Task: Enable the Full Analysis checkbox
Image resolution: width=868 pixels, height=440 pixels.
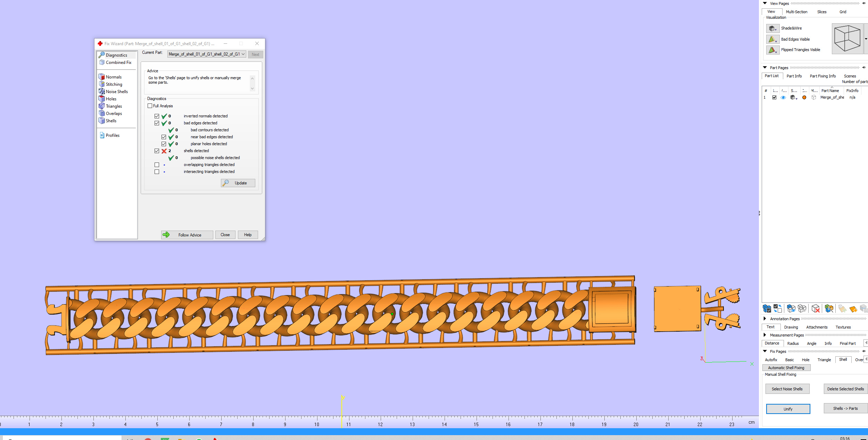Action: [150, 106]
